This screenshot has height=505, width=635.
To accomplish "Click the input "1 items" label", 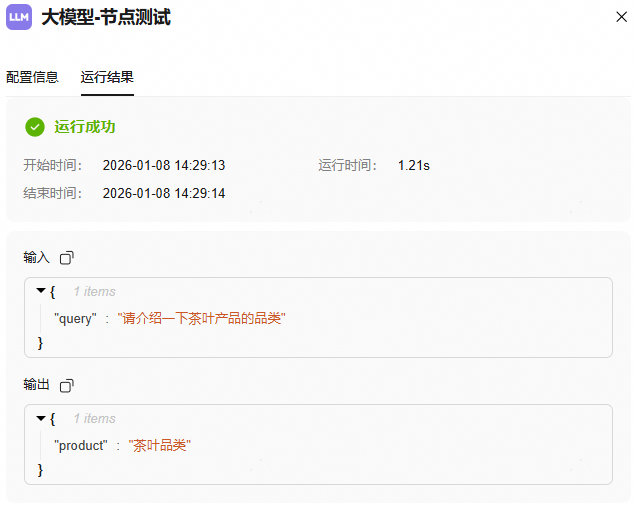I will coord(95,291).
